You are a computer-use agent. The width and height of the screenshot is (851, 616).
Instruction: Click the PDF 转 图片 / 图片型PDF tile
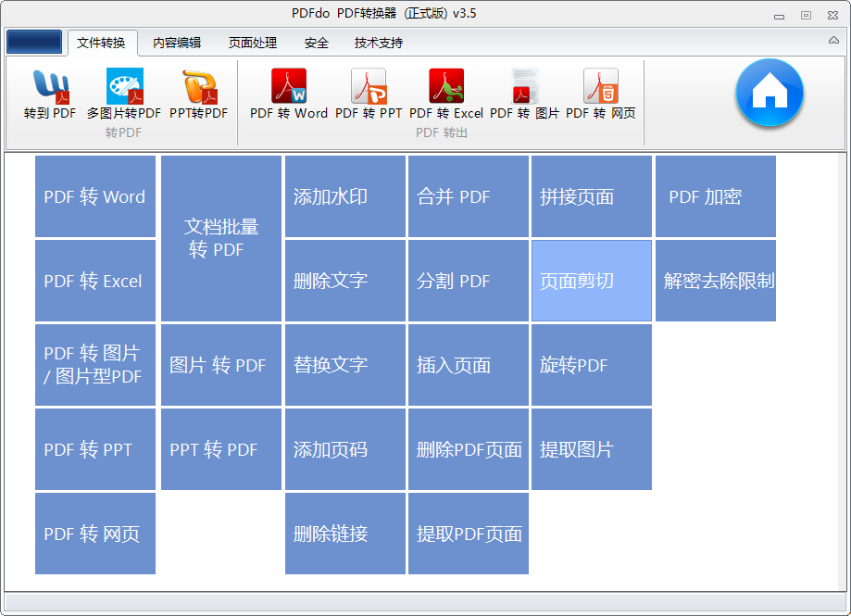click(95, 365)
